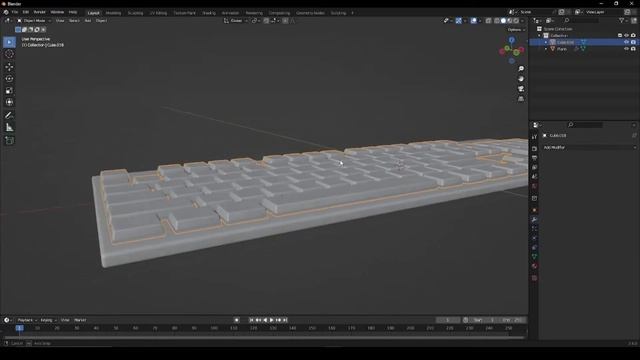Open the Material properties tab

[x=534, y=266]
